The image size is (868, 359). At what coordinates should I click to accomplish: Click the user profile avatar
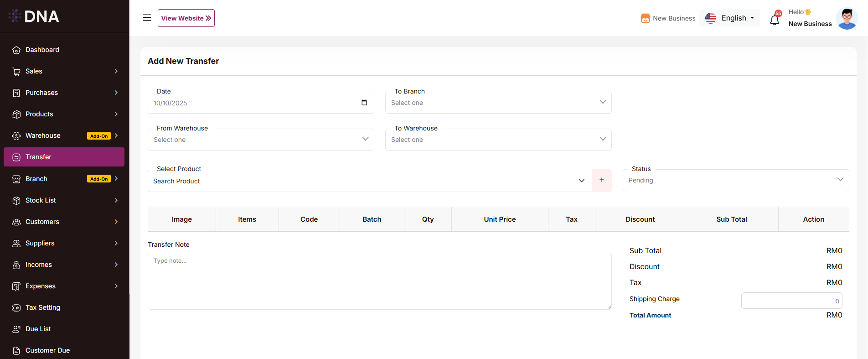point(847,19)
